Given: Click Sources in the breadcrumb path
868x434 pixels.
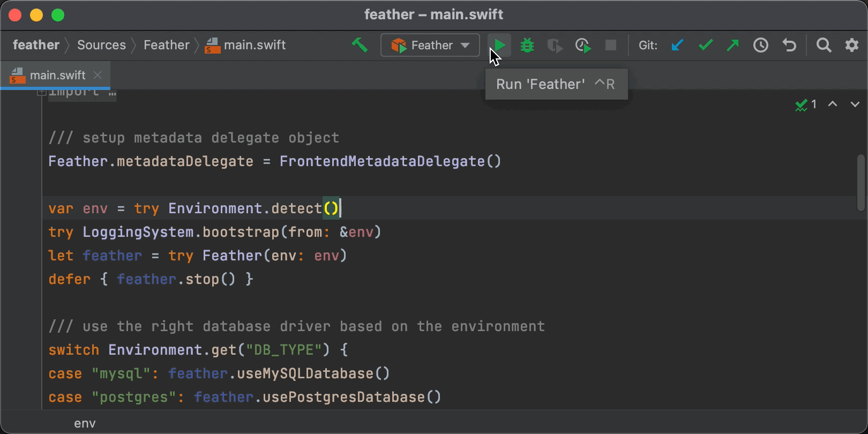Looking at the screenshot, I should (x=101, y=45).
